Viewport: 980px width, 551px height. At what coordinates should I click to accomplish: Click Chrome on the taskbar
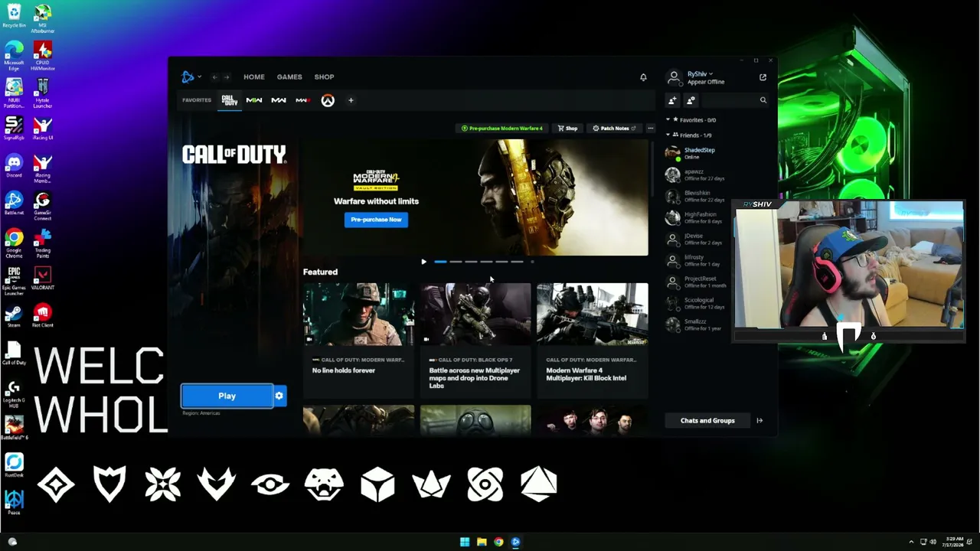coord(498,542)
